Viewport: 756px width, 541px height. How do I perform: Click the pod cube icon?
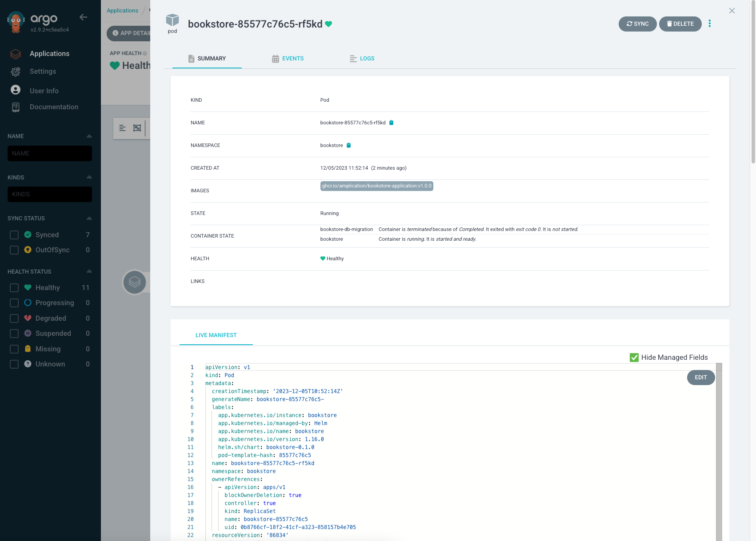coord(172,20)
